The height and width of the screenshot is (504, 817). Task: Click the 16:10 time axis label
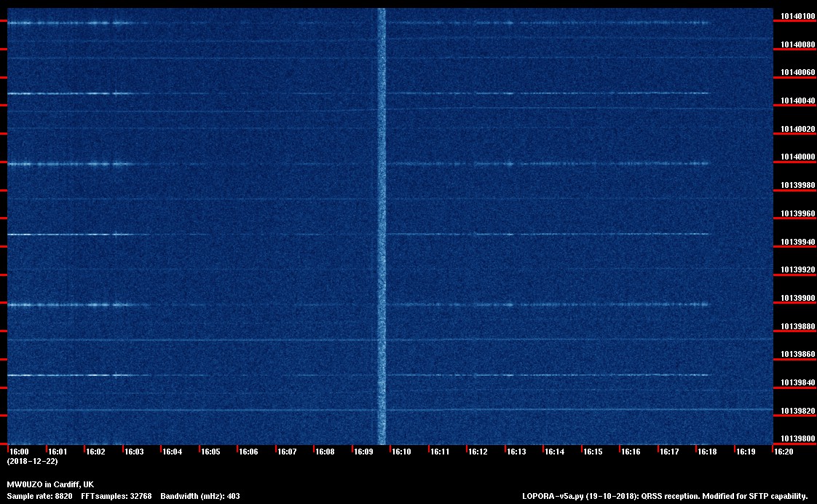coord(401,452)
